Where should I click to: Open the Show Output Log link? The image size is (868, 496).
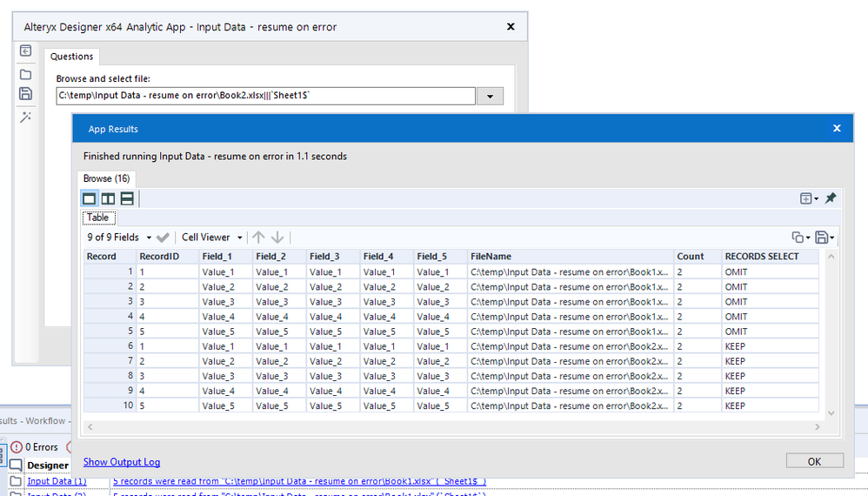pos(122,462)
